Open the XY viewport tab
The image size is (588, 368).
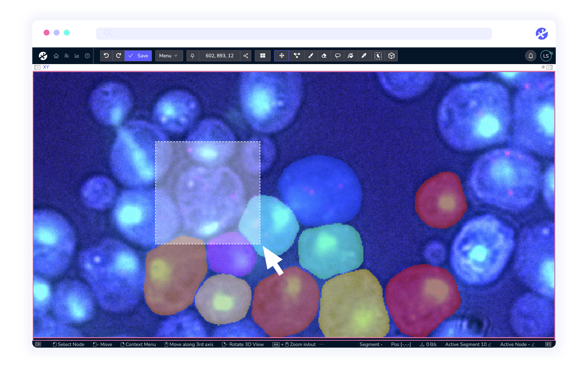point(46,67)
